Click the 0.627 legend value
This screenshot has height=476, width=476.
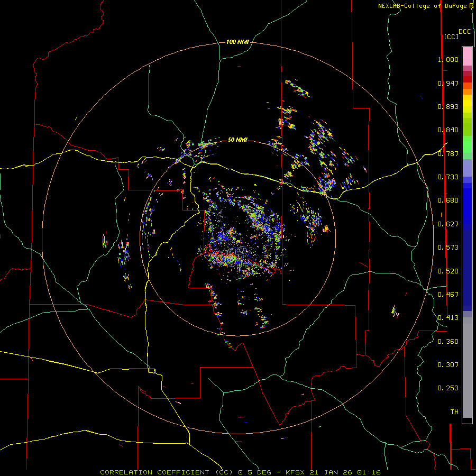(448, 224)
